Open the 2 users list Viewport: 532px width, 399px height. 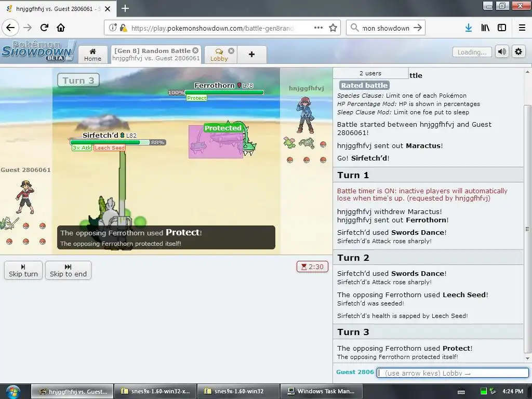coord(370,73)
